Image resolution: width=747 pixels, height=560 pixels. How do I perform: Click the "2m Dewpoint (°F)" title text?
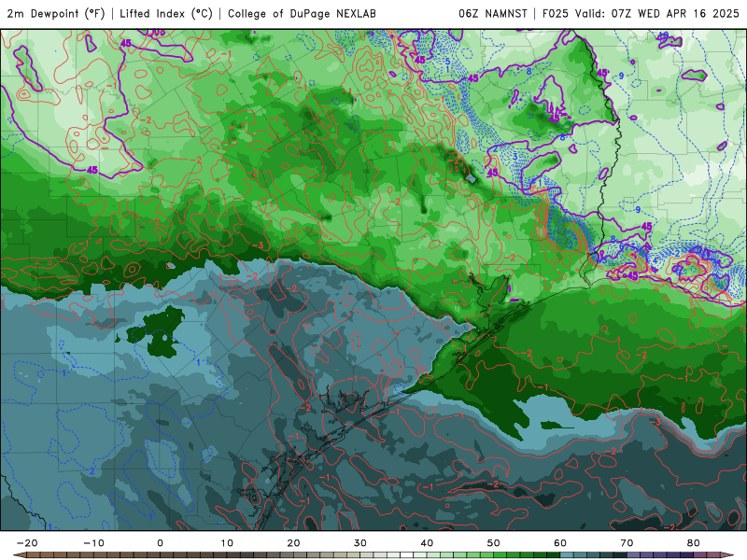point(55,13)
